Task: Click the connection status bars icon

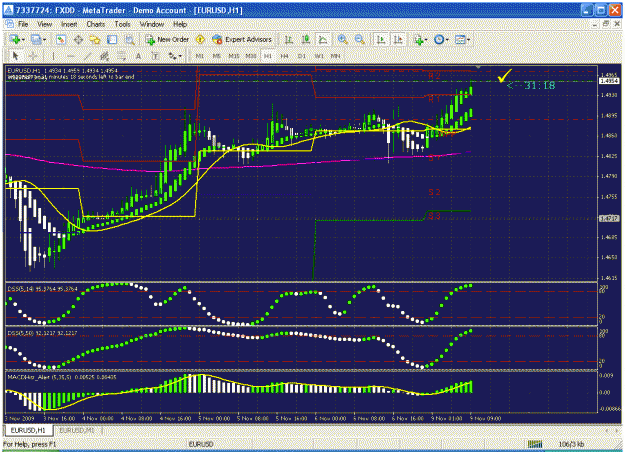Action: point(535,444)
